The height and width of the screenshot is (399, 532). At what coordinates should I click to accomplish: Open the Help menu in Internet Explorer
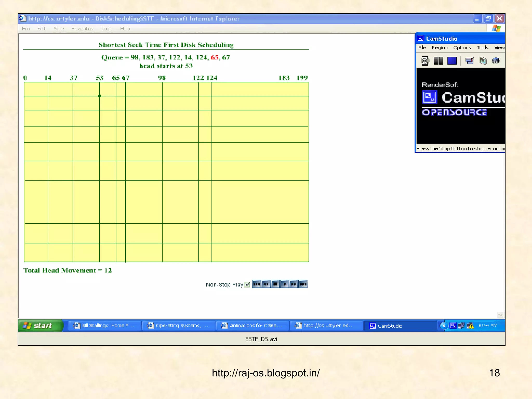click(125, 29)
